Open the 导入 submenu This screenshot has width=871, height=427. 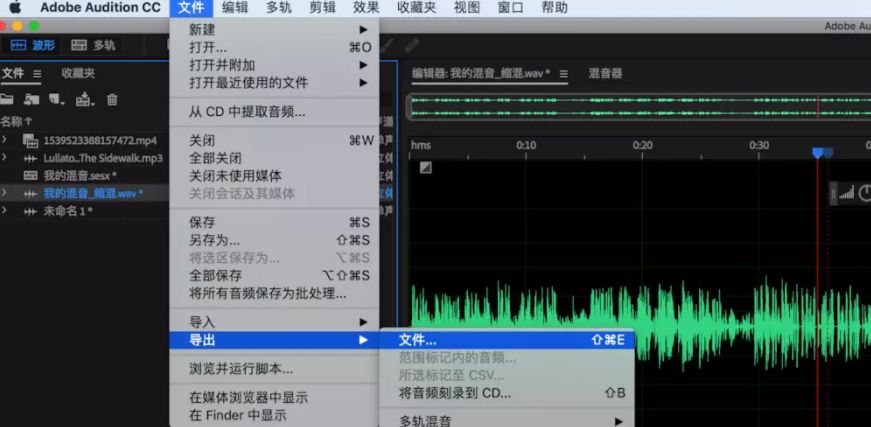(x=274, y=322)
